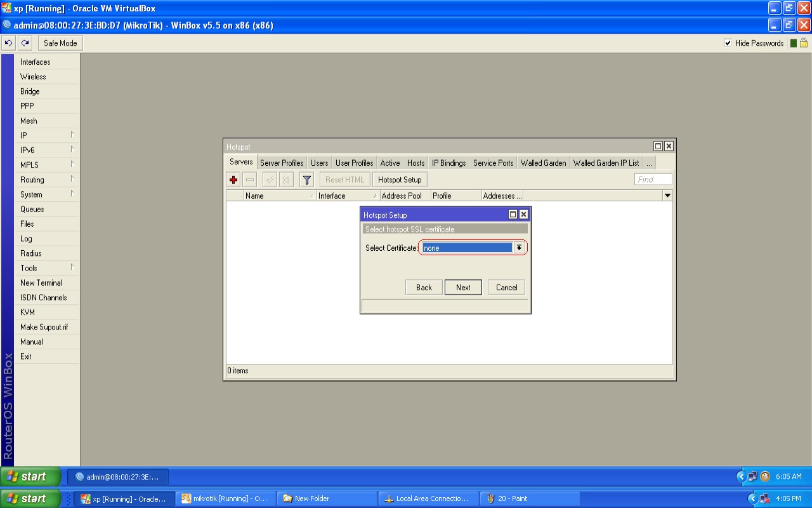Viewport: 812px width, 508px height.
Task: Toggle Safe Mode
Action: point(60,43)
